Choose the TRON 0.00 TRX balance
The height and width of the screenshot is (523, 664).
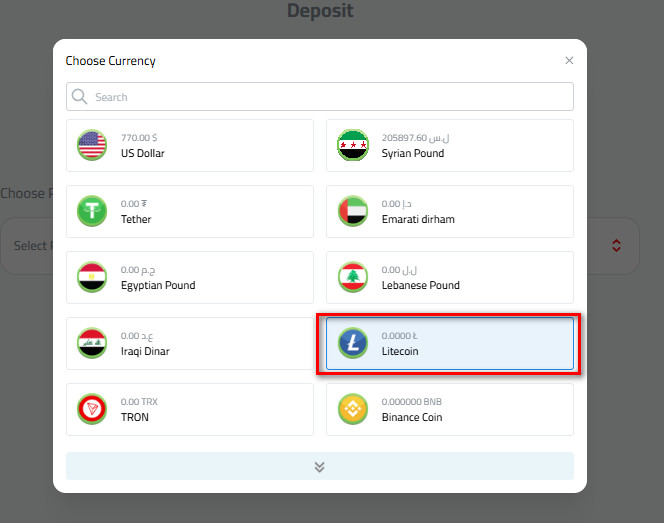(139, 402)
